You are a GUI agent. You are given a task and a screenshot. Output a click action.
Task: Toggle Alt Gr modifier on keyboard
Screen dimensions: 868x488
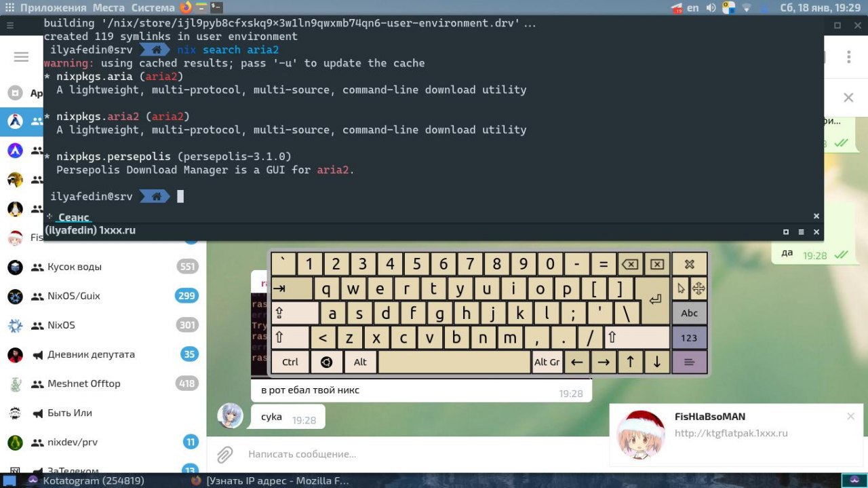[547, 362]
